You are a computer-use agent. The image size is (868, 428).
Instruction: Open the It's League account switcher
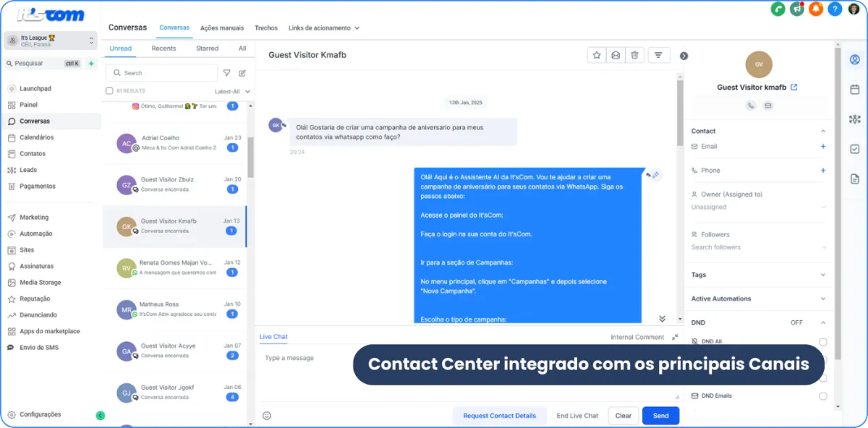(x=51, y=40)
